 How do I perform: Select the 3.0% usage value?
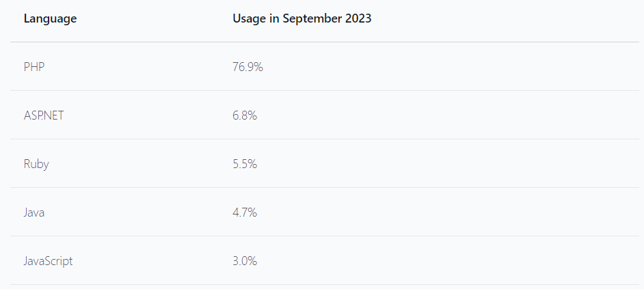245,261
